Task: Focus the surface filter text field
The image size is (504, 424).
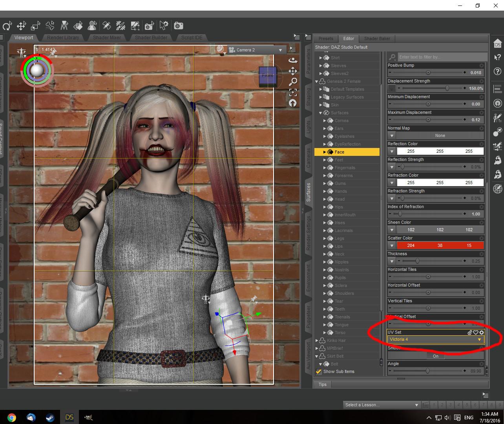Action: (x=442, y=57)
